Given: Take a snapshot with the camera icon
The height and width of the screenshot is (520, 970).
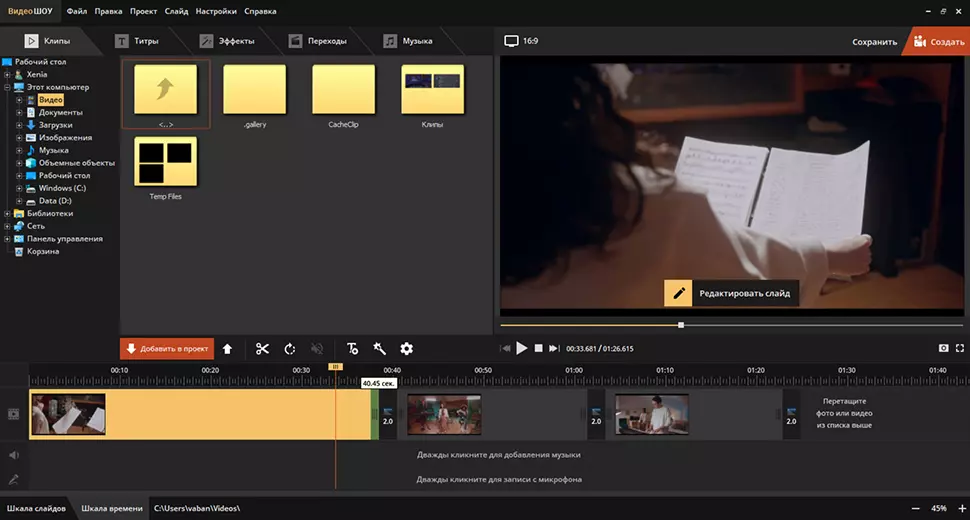Looking at the screenshot, I should click(943, 348).
